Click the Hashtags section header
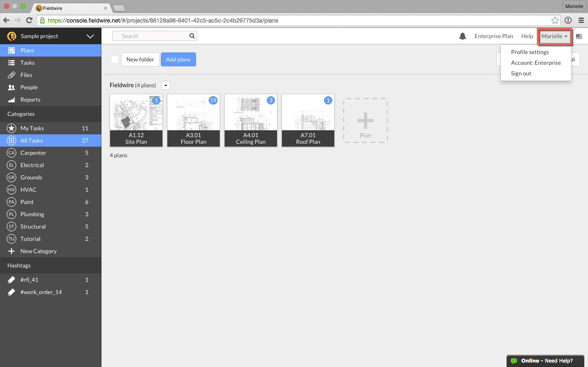 (51, 265)
